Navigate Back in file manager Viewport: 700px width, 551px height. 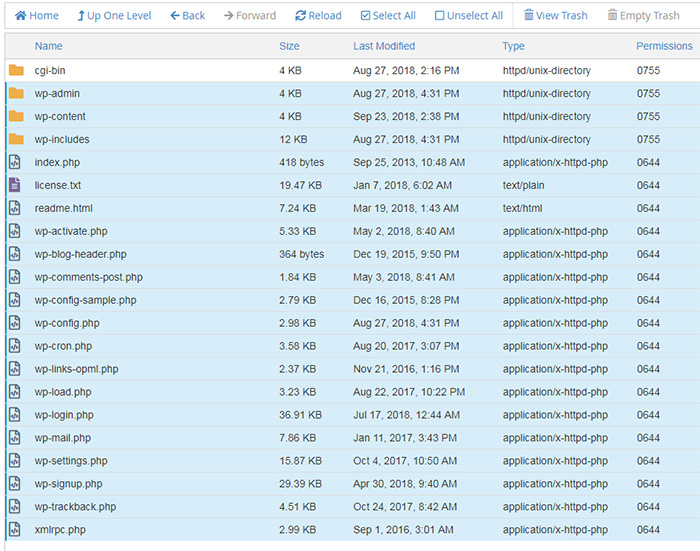coord(188,16)
